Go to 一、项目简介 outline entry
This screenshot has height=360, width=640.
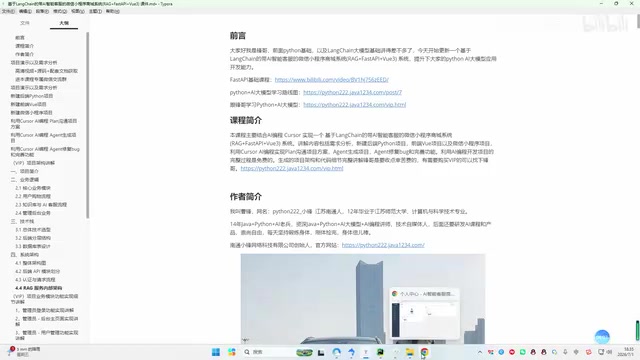pos(24,171)
